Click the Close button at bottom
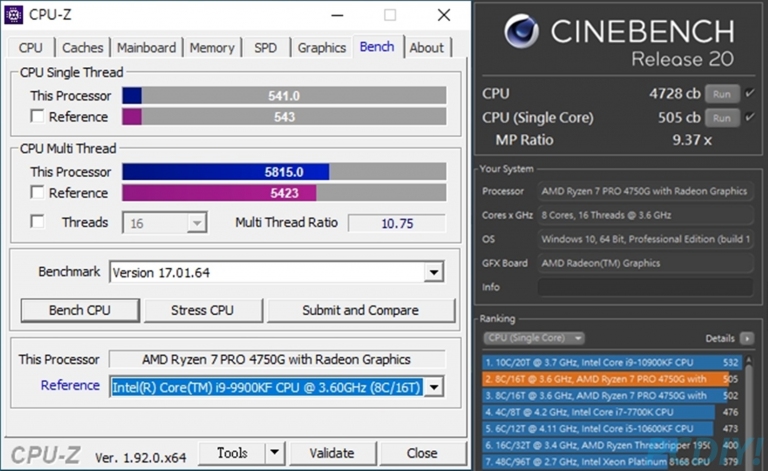Image resolution: width=768 pixels, height=471 pixels. pyautogui.click(x=422, y=453)
